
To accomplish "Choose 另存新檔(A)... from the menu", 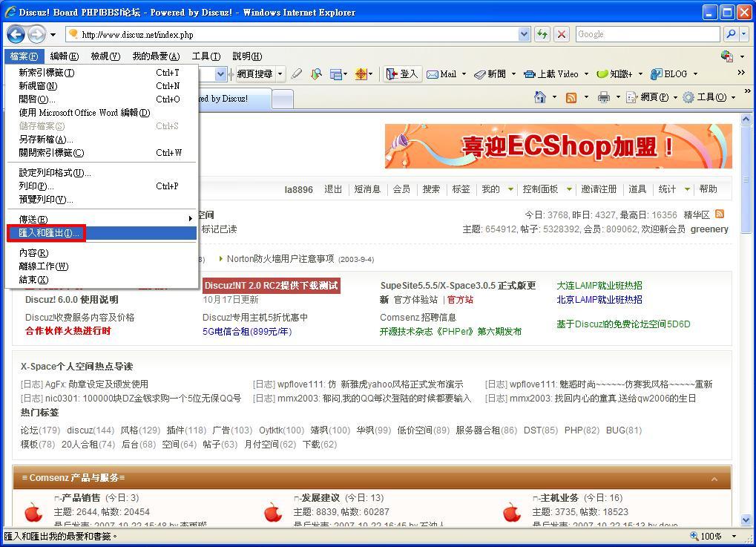I will point(102,140).
